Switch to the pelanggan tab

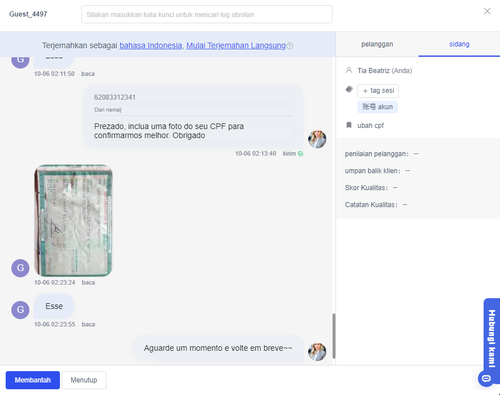coord(377,44)
